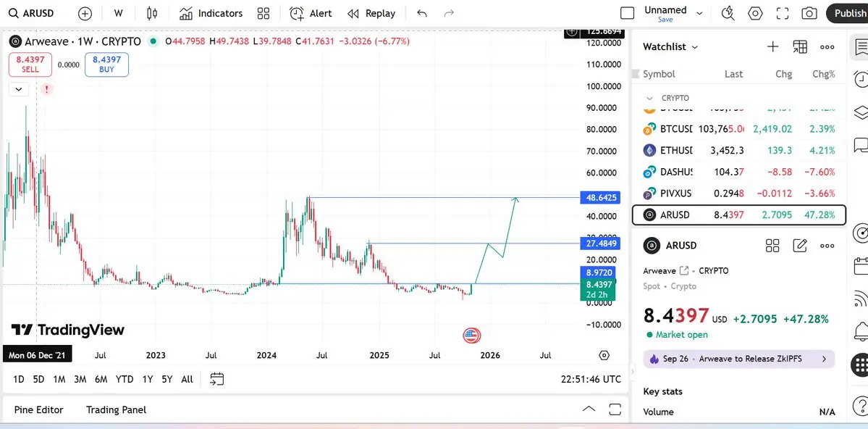Select the 6M time range

(101, 379)
